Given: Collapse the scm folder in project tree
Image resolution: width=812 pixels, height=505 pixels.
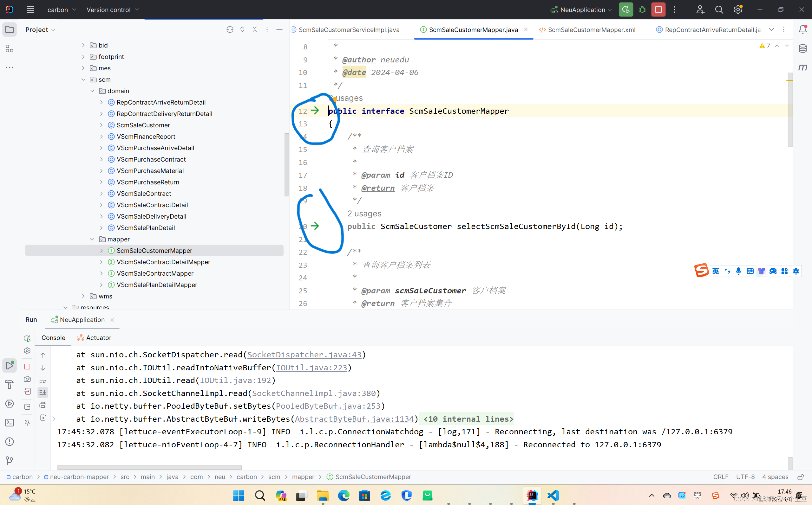Looking at the screenshot, I should 83,80.
